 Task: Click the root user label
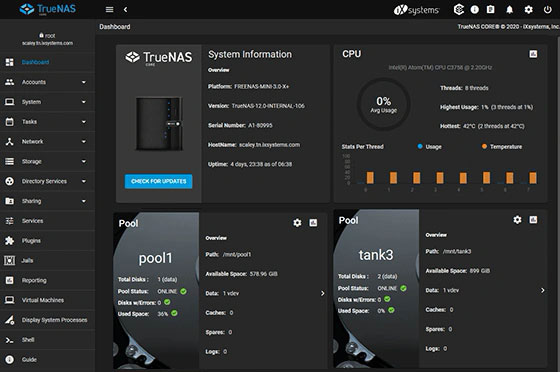pyautogui.click(x=47, y=35)
